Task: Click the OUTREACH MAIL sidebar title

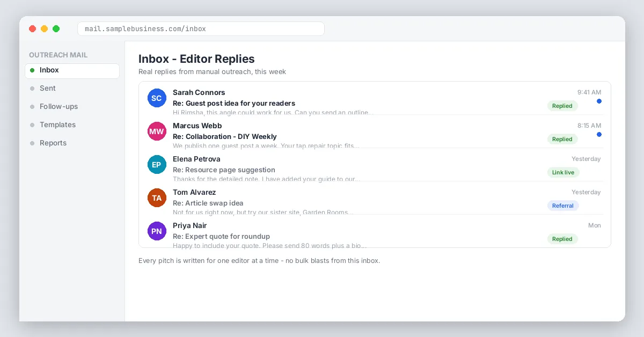Action: [x=58, y=55]
